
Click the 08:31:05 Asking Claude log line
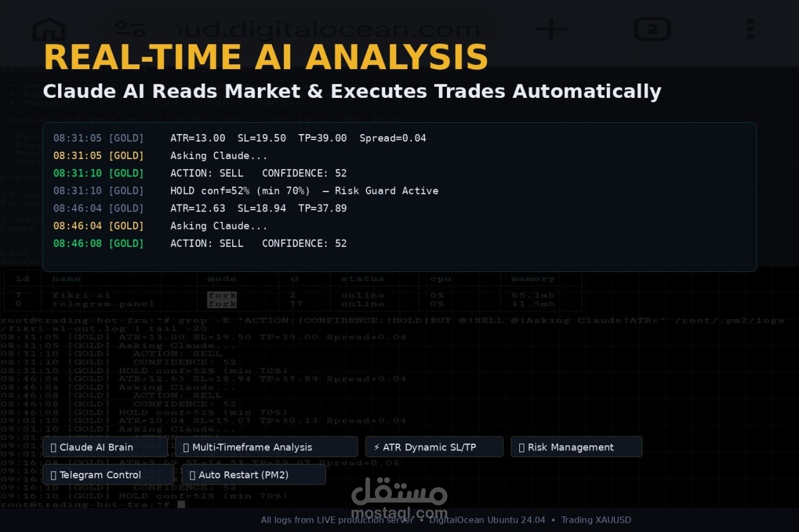(x=160, y=155)
